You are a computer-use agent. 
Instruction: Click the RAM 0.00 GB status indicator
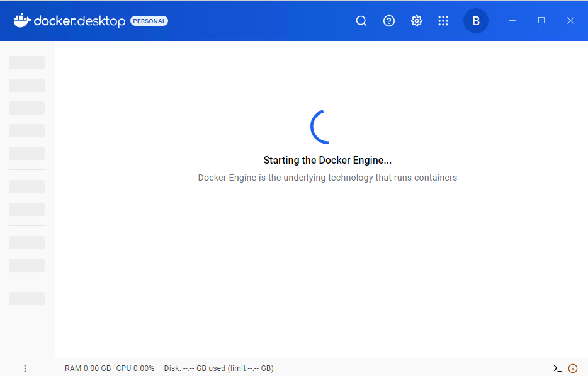[88, 368]
